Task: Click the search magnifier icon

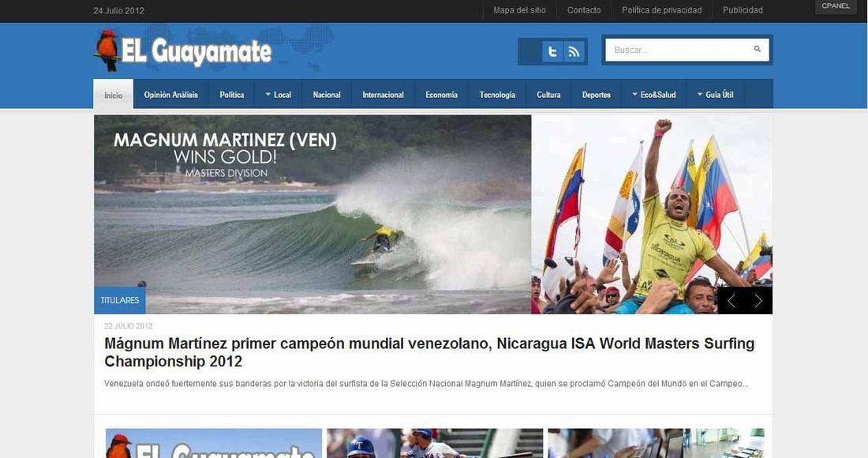Action: tap(758, 49)
